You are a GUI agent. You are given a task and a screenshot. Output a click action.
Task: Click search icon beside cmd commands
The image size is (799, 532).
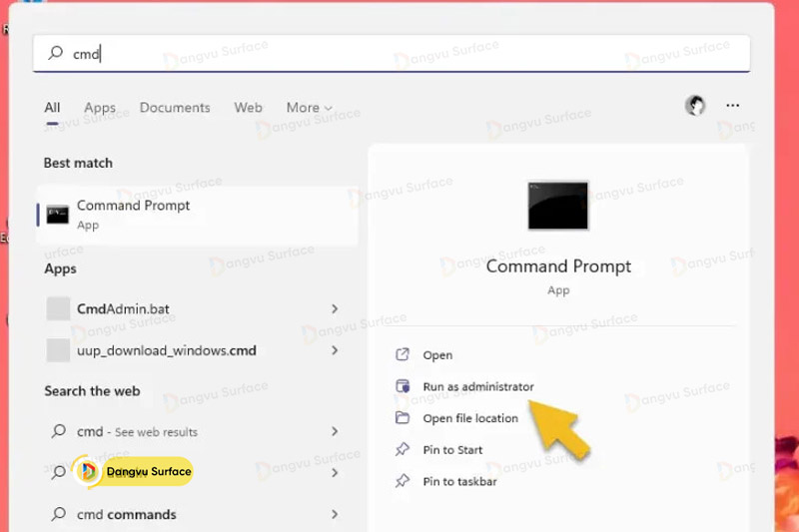59,514
